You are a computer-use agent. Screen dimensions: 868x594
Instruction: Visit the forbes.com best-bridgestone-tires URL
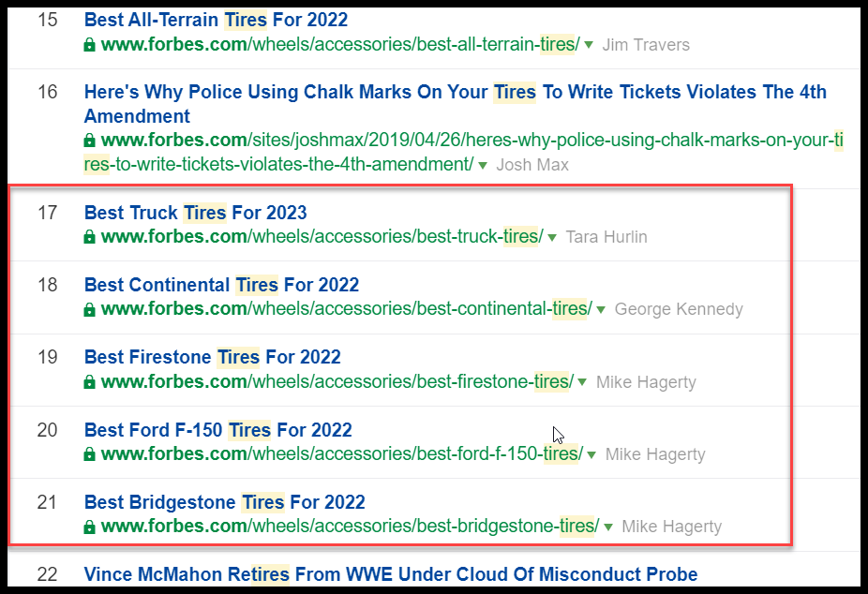coord(349,526)
